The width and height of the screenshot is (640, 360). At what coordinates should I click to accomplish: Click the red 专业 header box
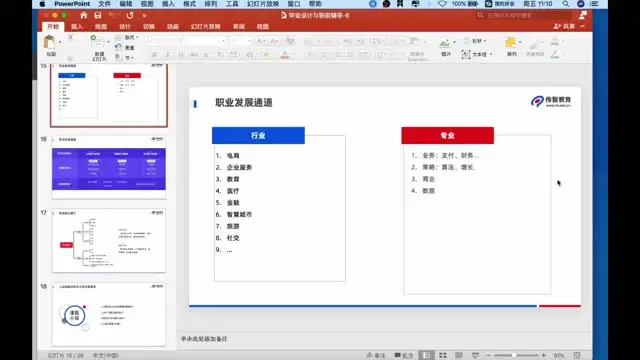448,136
